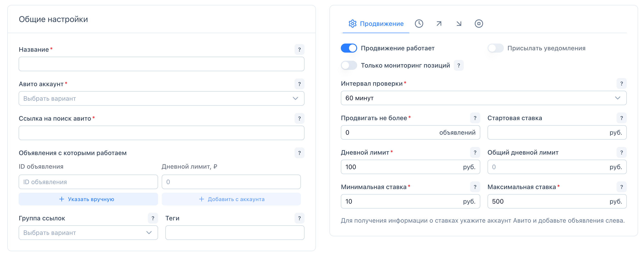Open the clock schedule tab icon
The width and height of the screenshot is (644, 258).
419,24
